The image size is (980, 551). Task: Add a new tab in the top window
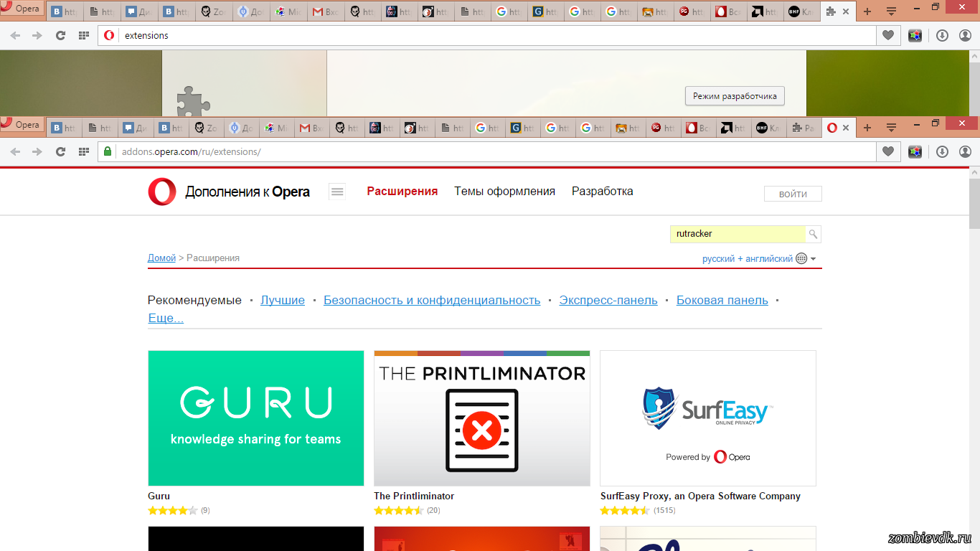coord(867,11)
